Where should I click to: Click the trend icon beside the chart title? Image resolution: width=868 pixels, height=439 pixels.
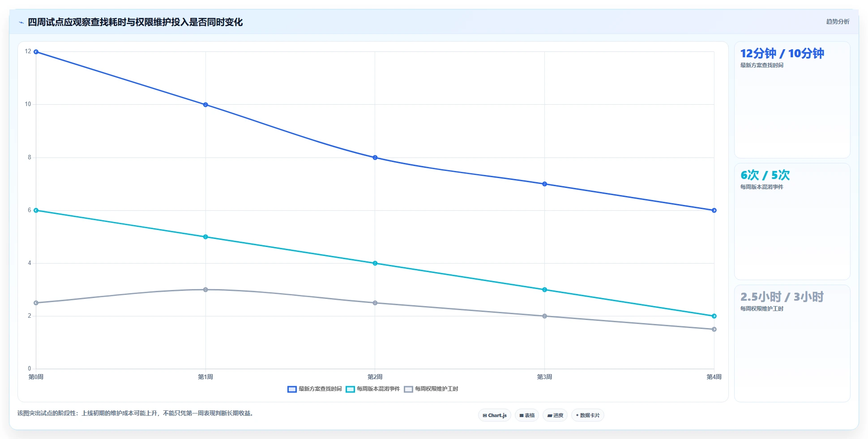pyautogui.click(x=21, y=22)
